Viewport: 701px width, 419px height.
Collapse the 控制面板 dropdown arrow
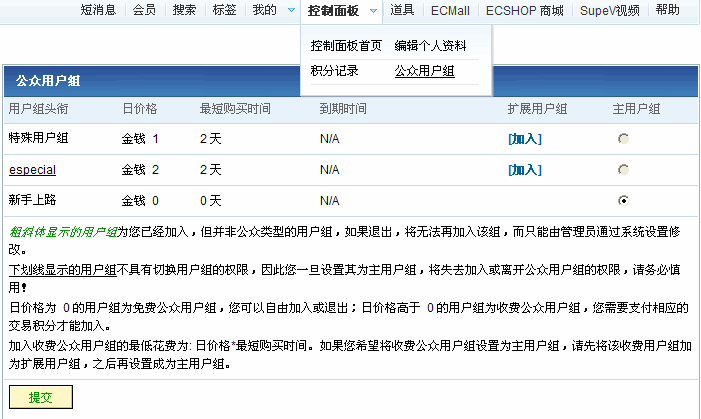coord(372,11)
